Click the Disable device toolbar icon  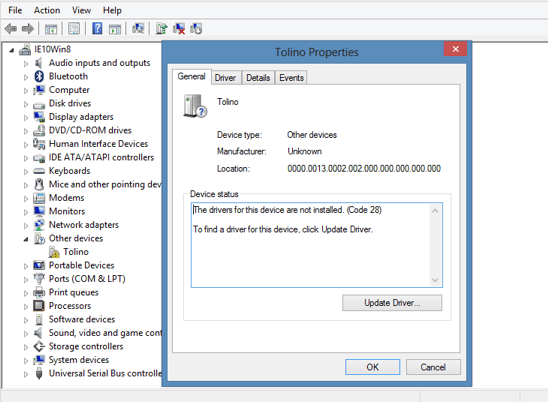tap(196, 29)
